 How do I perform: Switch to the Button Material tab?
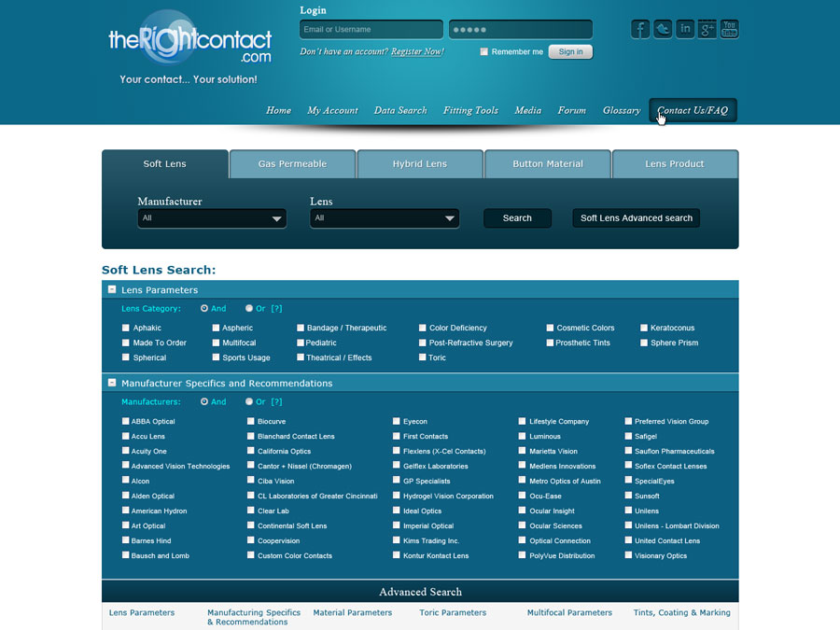click(548, 164)
